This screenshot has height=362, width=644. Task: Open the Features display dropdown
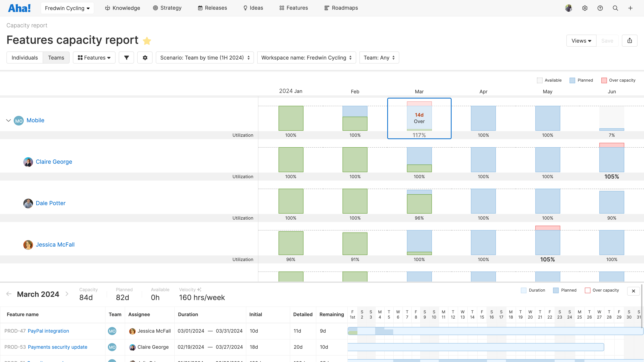[x=94, y=58]
